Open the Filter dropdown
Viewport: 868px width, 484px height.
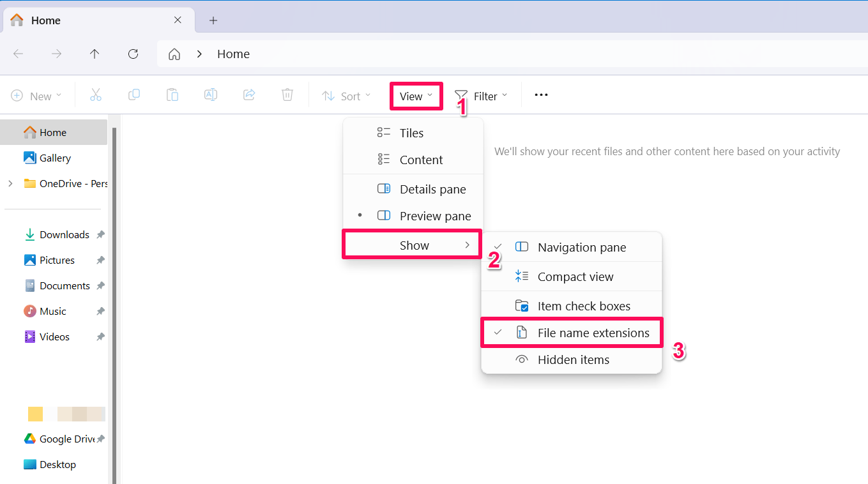click(481, 96)
